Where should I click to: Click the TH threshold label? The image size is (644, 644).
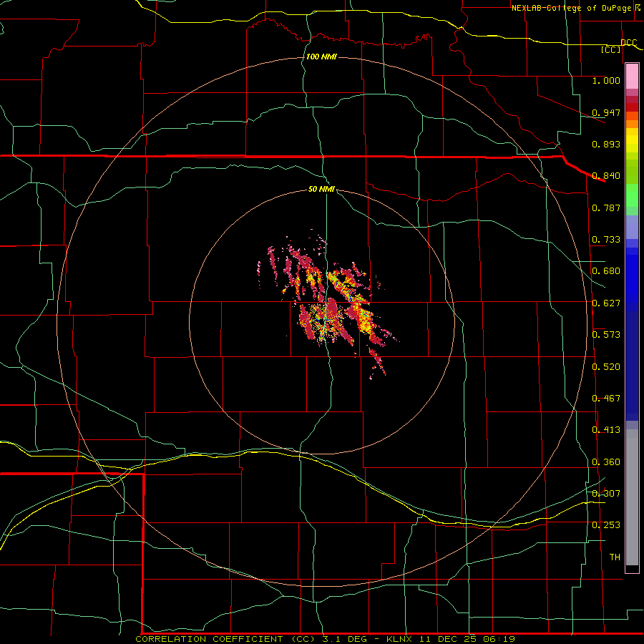(x=615, y=557)
